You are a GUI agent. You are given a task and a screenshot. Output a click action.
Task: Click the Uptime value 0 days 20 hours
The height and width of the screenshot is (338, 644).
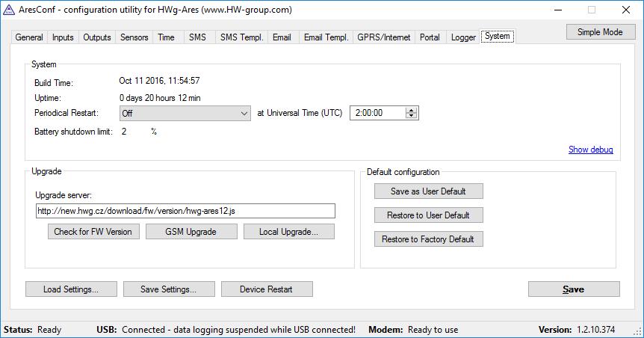point(160,98)
